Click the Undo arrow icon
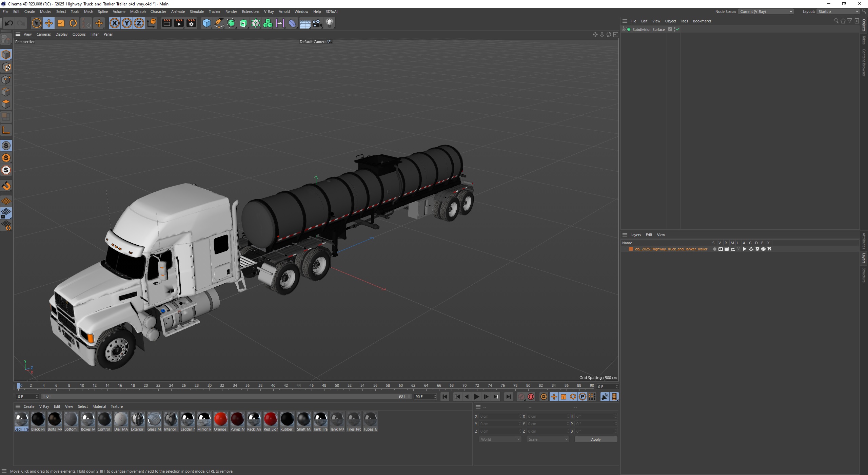The width and height of the screenshot is (868, 475). coord(9,23)
